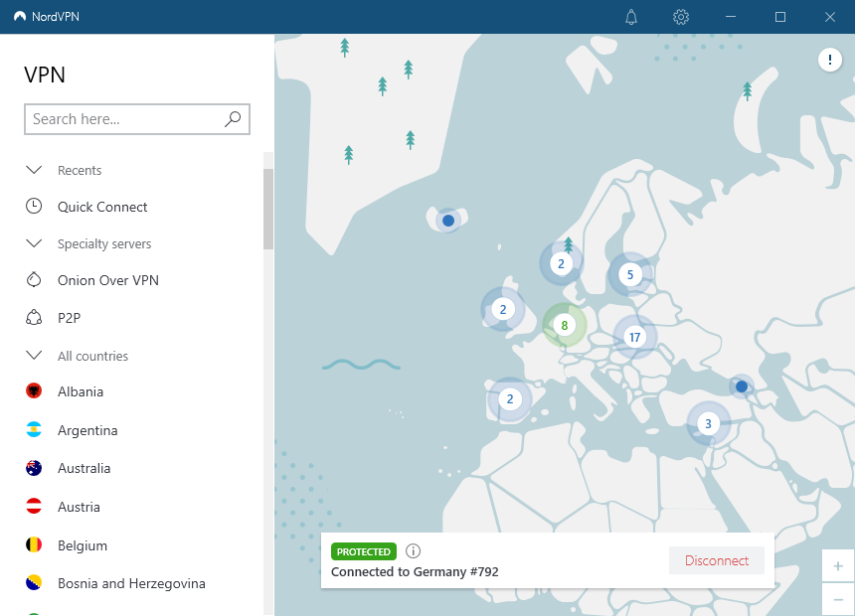Select the map cluster showing 5
This screenshot has width=855, height=616.
pos(629,275)
